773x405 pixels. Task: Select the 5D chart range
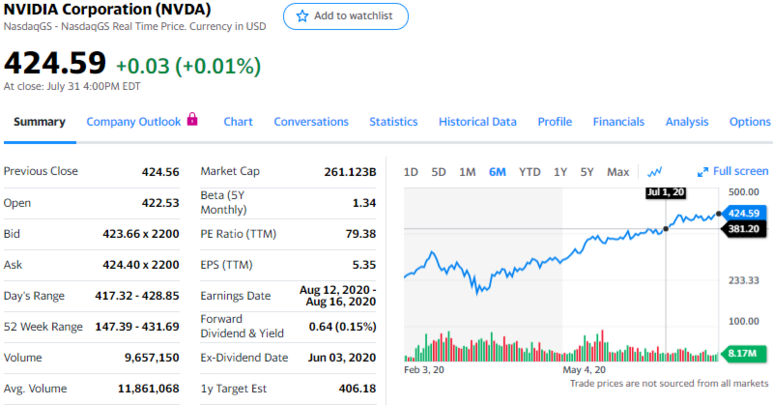(x=438, y=172)
